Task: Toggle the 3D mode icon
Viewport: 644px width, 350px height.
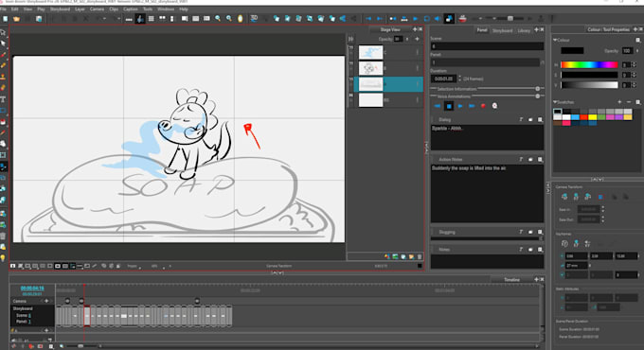Action: [254, 18]
